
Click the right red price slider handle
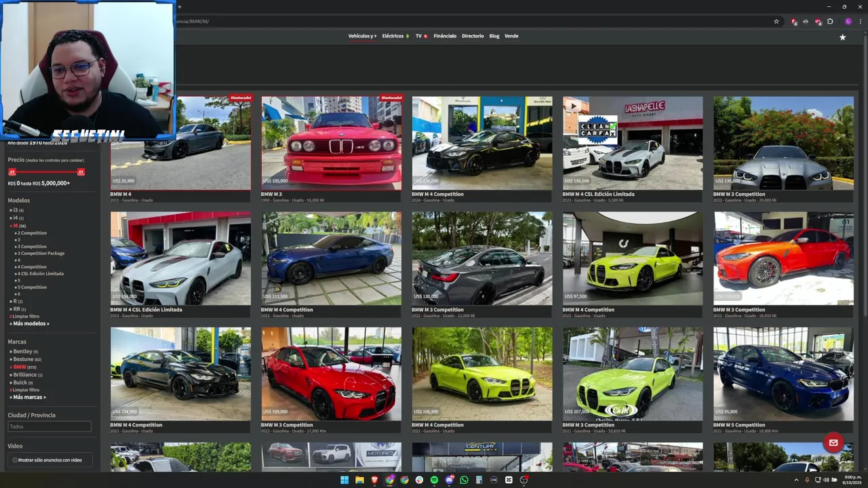click(81, 172)
